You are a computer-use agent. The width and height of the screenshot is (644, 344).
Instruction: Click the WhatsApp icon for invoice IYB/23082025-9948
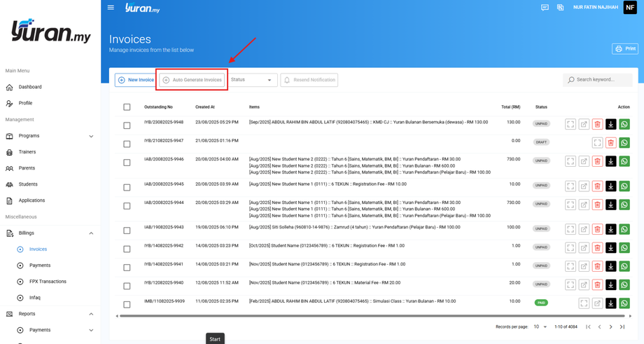tap(624, 124)
